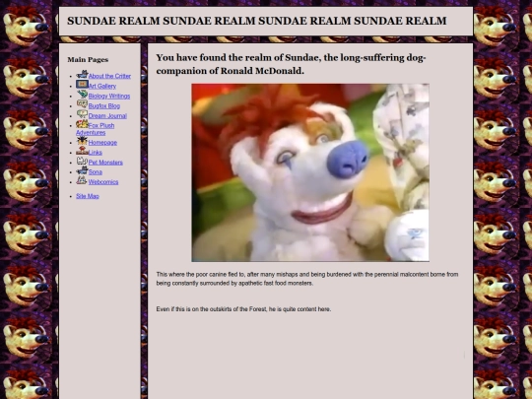532x399 pixels.
Task: Open the Site Map link
Action: pos(88,196)
